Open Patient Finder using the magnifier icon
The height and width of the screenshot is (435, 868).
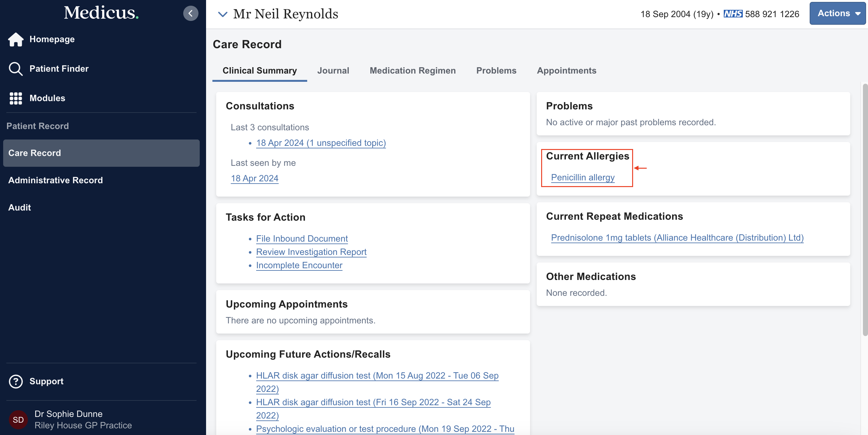pos(16,68)
